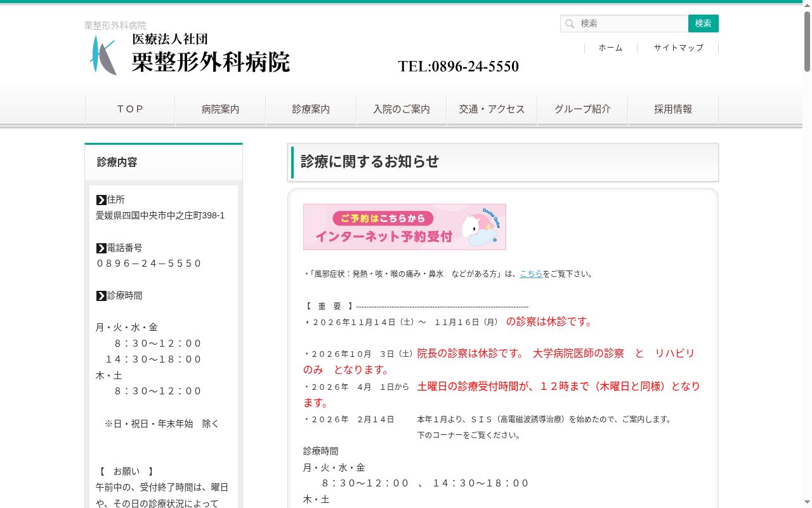
Task: Open the 交通・アクセス menu item
Action: coord(492,109)
